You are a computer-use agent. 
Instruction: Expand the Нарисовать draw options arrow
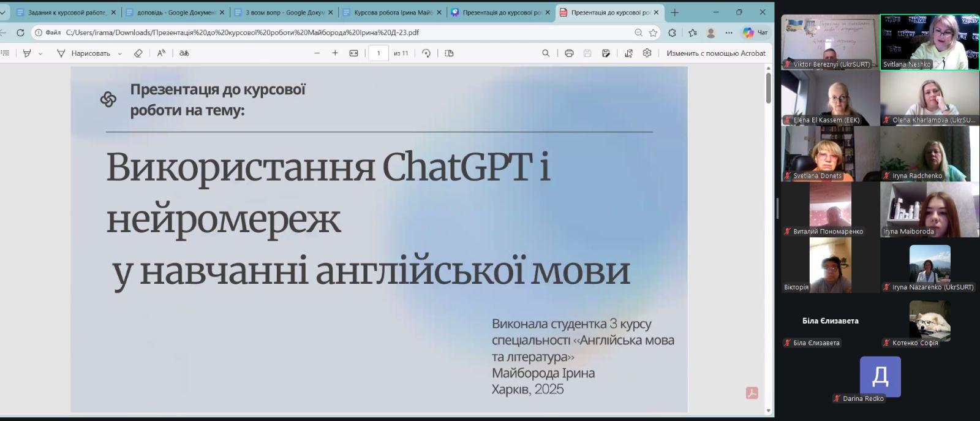pos(120,54)
